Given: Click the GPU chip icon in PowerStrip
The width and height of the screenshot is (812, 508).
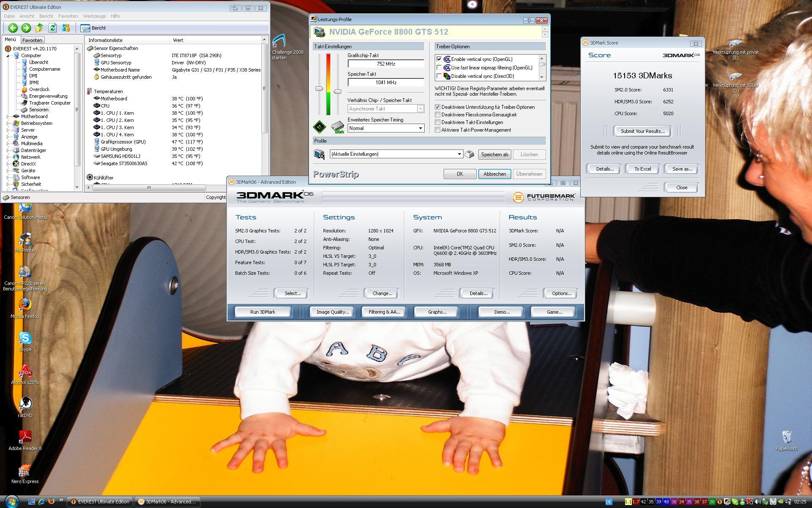Looking at the screenshot, I should pyautogui.click(x=319, y=127).
